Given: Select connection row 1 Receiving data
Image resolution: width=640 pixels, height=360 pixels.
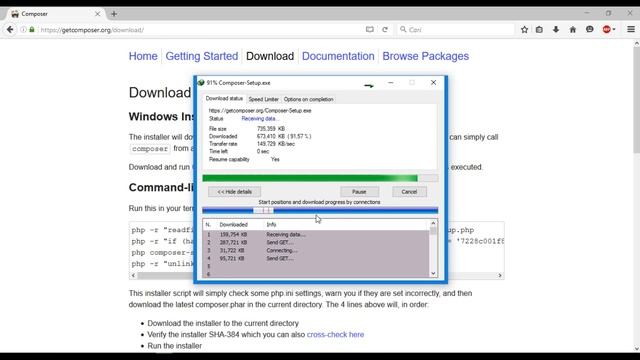Looking at the screenshot, I should point(316,235).
